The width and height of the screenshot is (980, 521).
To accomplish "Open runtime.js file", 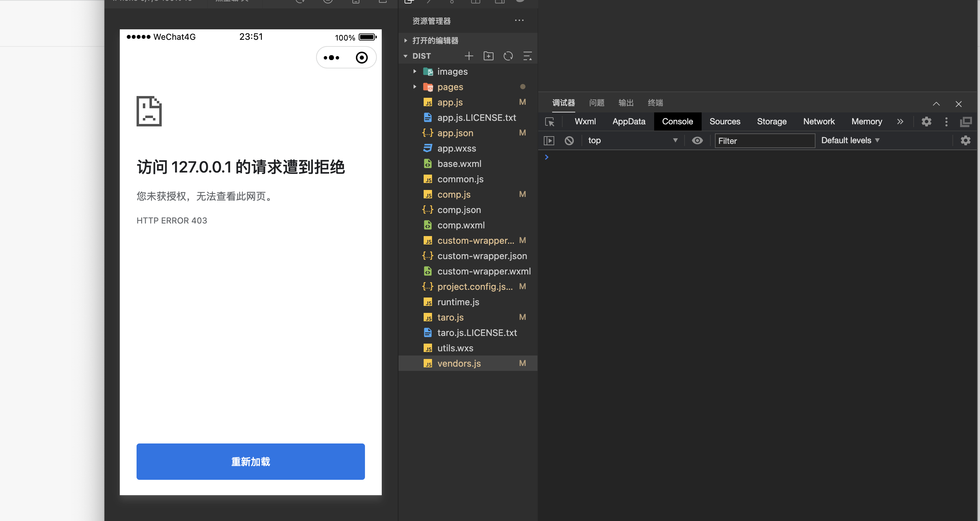I will coord(468,302).
